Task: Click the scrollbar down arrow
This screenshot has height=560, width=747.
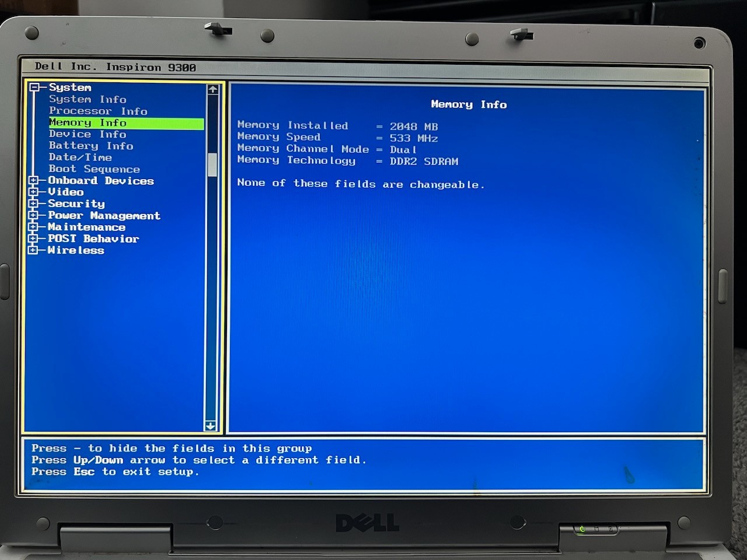Action: click(x=211, y=426)
